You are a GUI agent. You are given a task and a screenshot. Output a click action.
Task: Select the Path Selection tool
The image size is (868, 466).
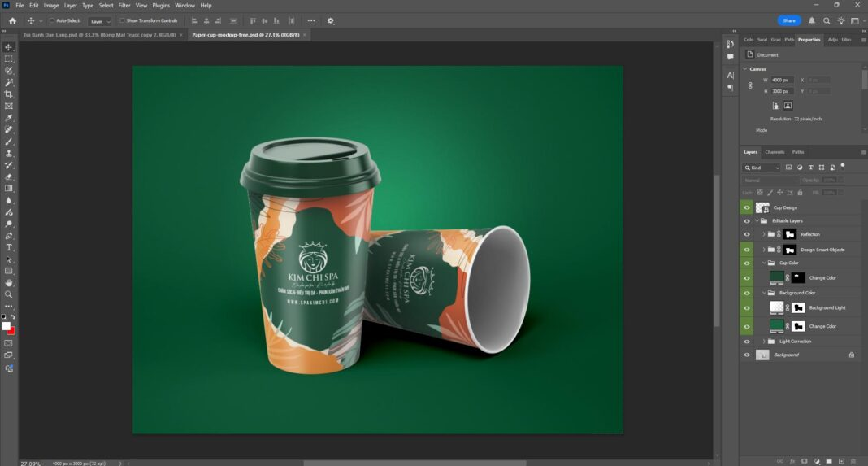[x=8, y=259]
